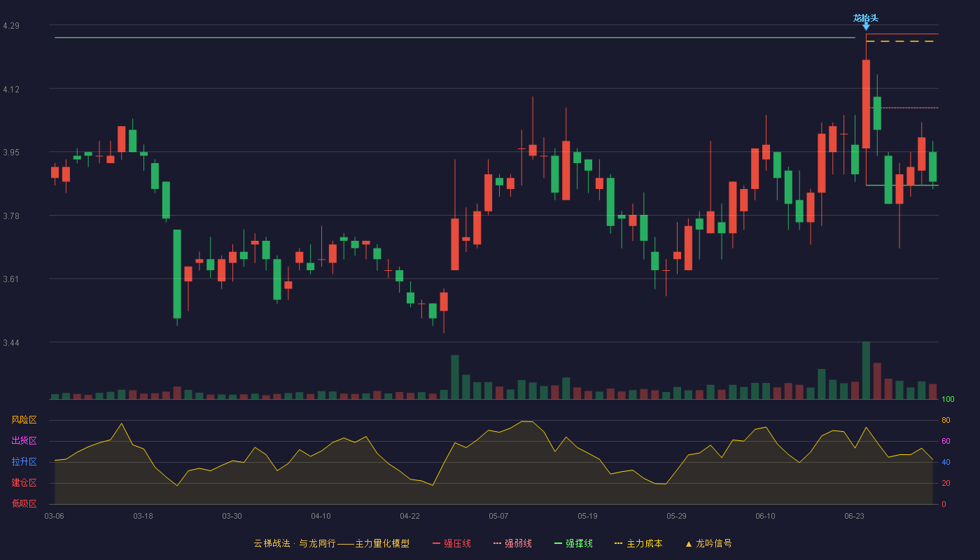Click the 4.29 price axis label

(x=11, y=26)
